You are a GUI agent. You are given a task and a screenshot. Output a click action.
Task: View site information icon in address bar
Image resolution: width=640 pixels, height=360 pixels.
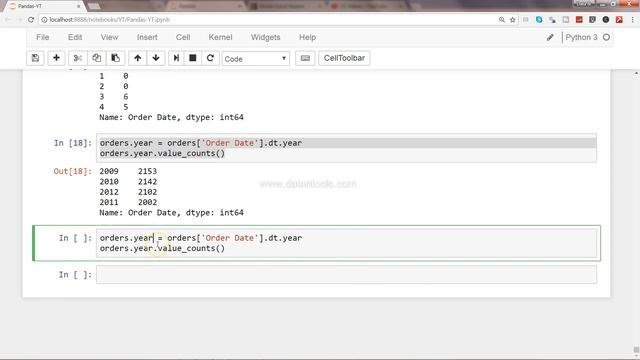click(x=44, y=20)
